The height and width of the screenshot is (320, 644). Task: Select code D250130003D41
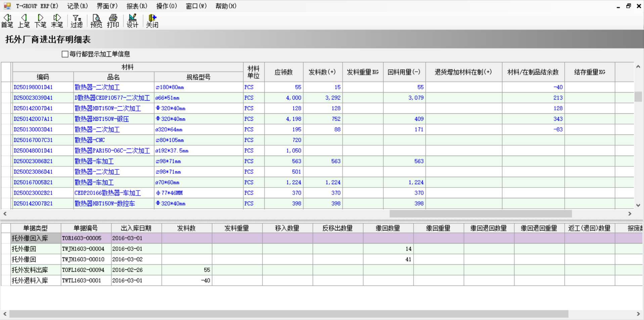click(33, 129)
